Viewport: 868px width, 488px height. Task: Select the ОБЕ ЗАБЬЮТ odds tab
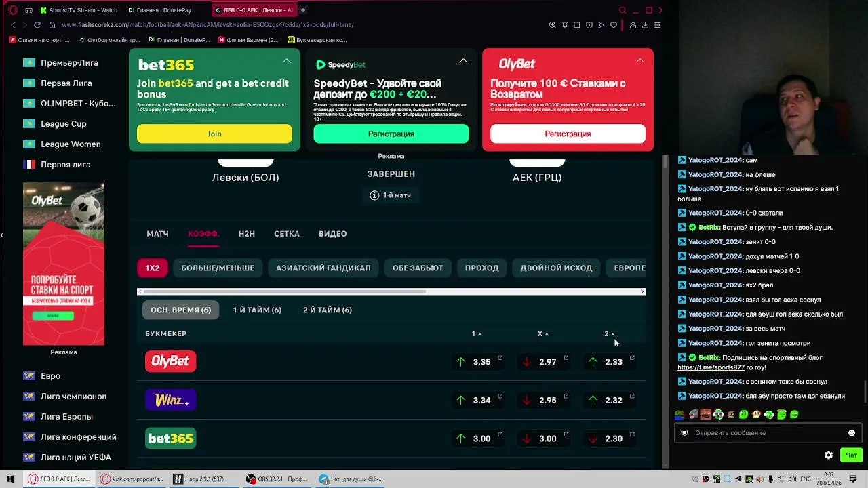click(418, 268)
